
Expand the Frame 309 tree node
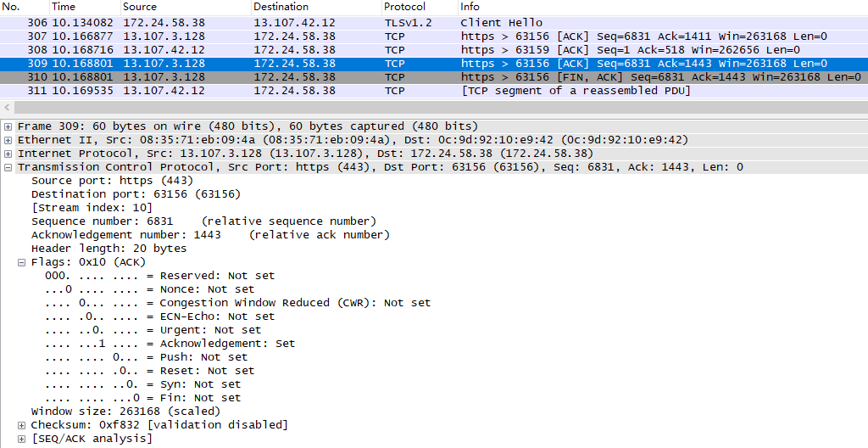coord(8,126)
